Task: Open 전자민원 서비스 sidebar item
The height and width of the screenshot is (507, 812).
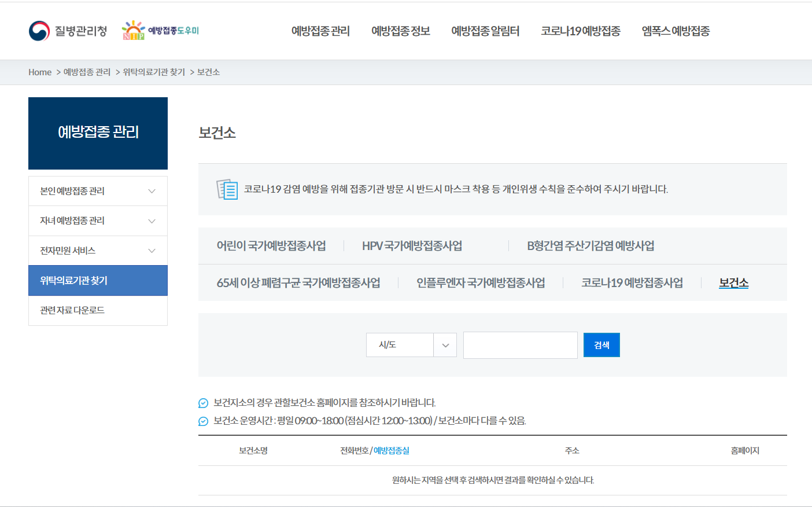Action: pos(98,251)
